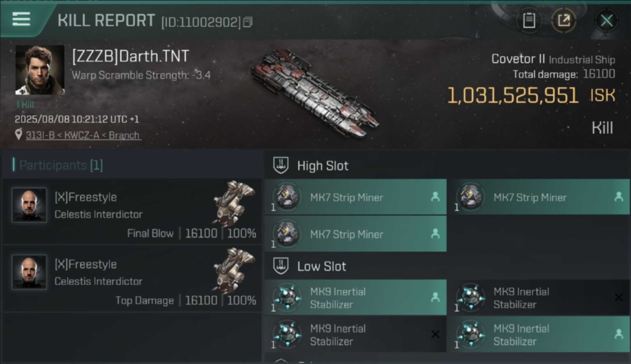
Task: Copy the kill report ID icon
Action: point(248,22)
